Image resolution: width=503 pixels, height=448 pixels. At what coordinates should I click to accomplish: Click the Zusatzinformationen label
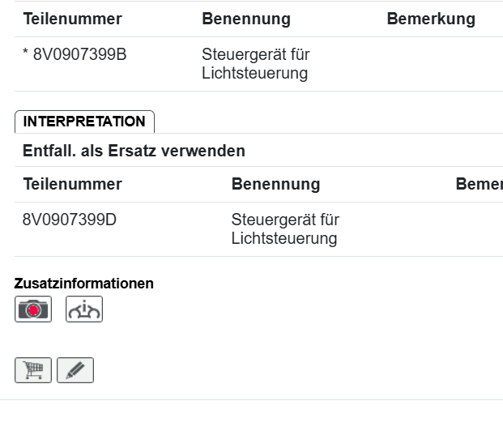pyautogui.click(x=84, y=284)
